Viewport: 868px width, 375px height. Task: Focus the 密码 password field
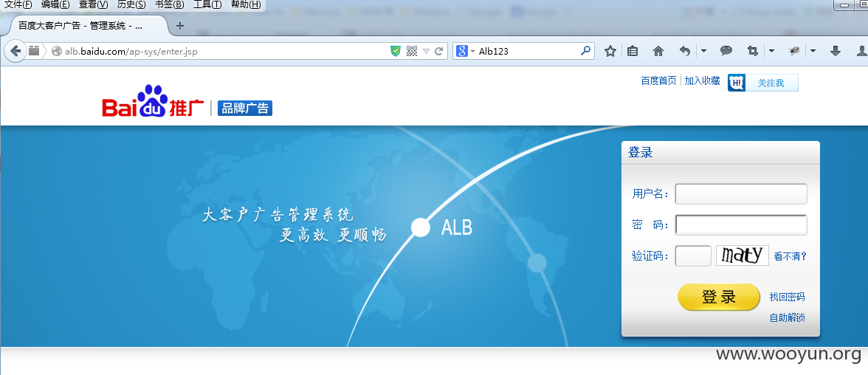pyautogui.click(x=741, y=225)
